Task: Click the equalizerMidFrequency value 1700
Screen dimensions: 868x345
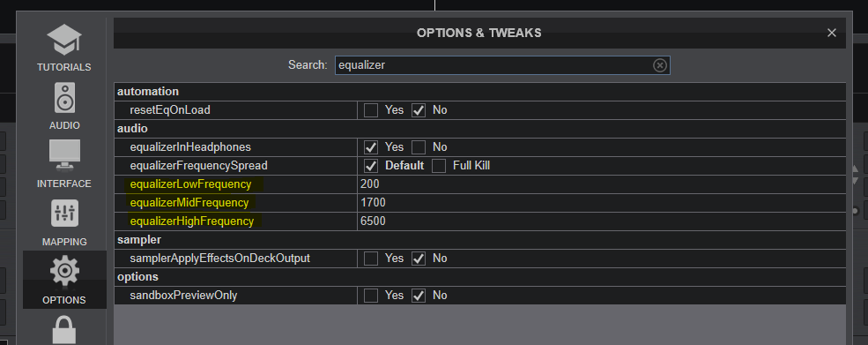Action: [373, 203]
